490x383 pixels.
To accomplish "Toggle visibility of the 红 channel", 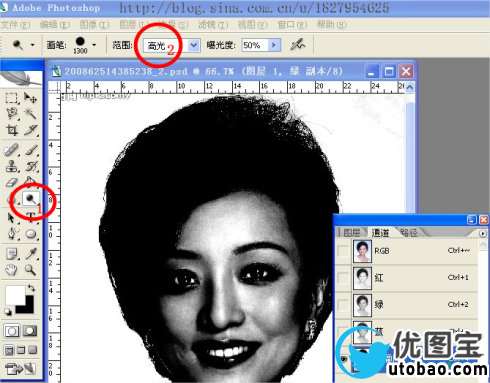I will click(x=343, y=277).
